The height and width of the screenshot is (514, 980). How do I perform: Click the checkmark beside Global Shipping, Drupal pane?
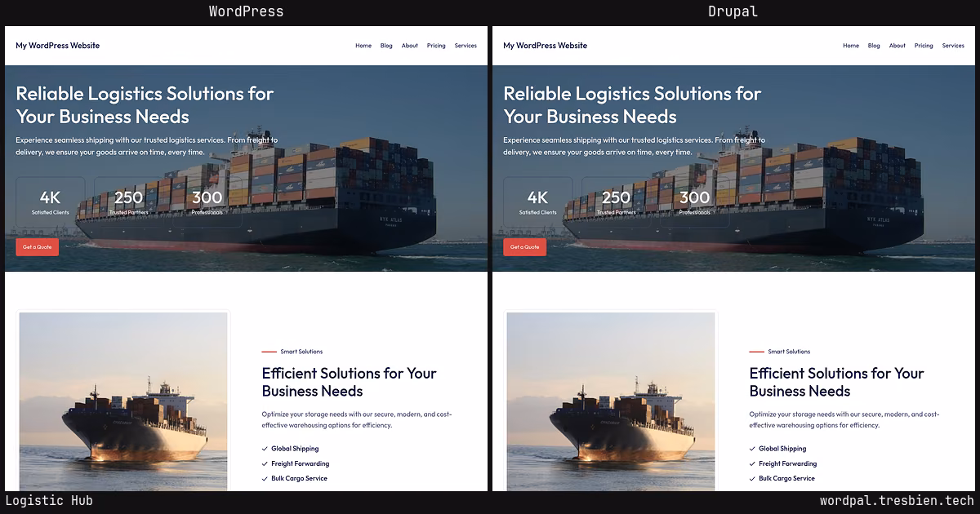pos(752,449)
